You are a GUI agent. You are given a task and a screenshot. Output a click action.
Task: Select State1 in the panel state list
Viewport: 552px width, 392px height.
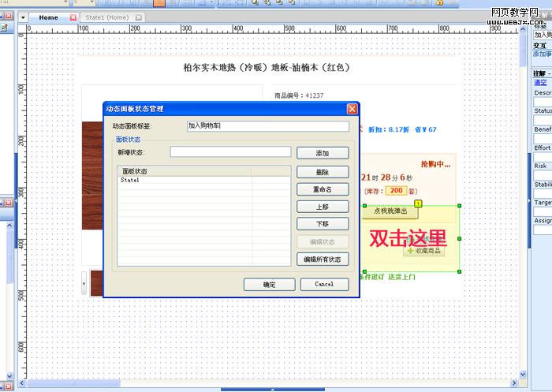pyautogui.click(x=130, y=181)
